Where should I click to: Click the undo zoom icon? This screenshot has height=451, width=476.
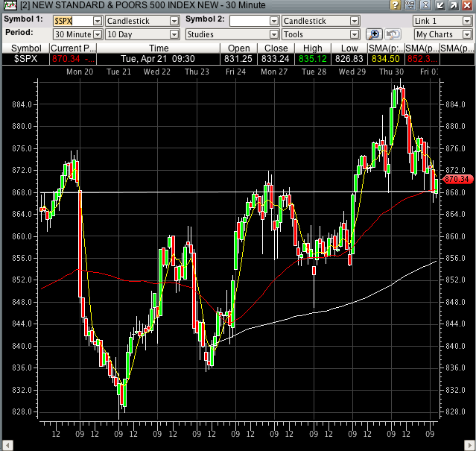click(393, 34)
